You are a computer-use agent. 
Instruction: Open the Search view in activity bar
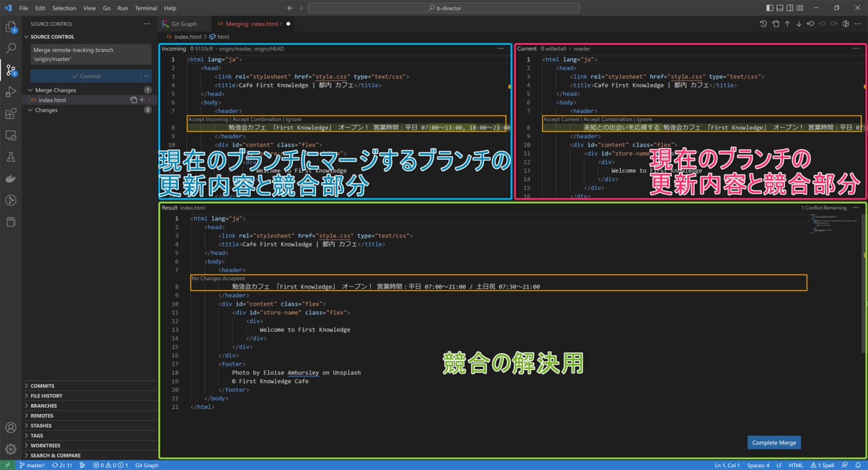pyautogui.click(x=11, y=49)
